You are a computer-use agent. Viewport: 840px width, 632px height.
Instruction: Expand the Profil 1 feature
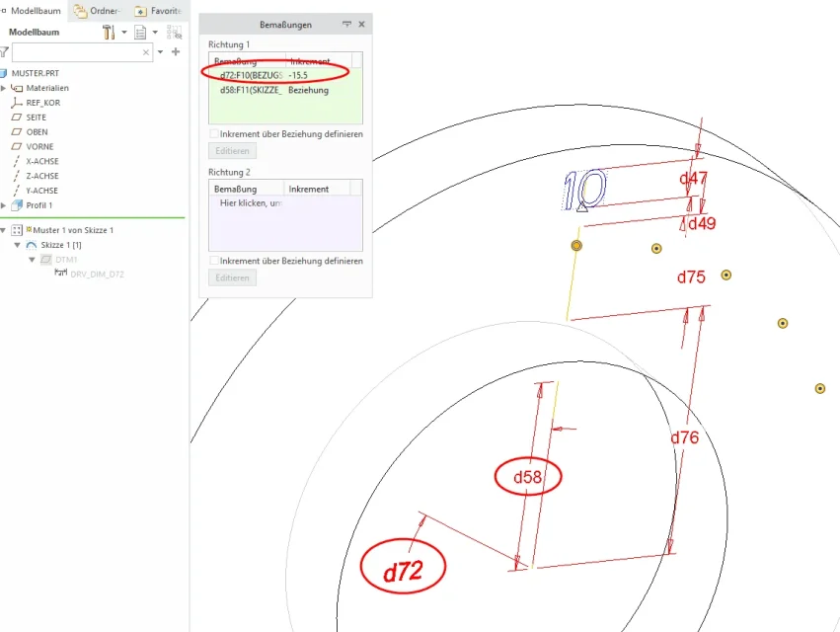tap(3, 205)
